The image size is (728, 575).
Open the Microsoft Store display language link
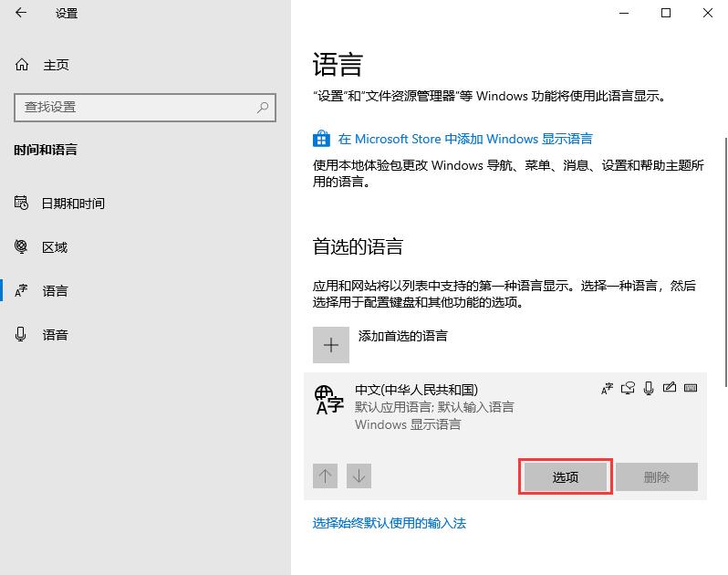pos(464,139)
